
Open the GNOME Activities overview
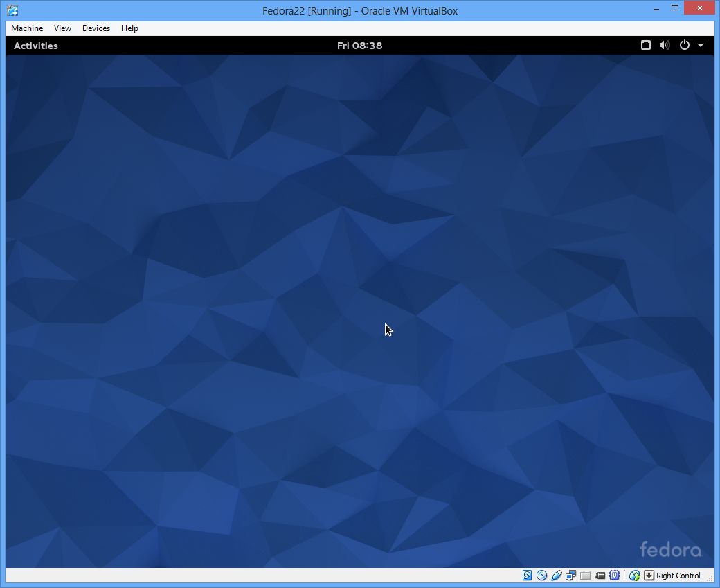click(x=36, y=46)
